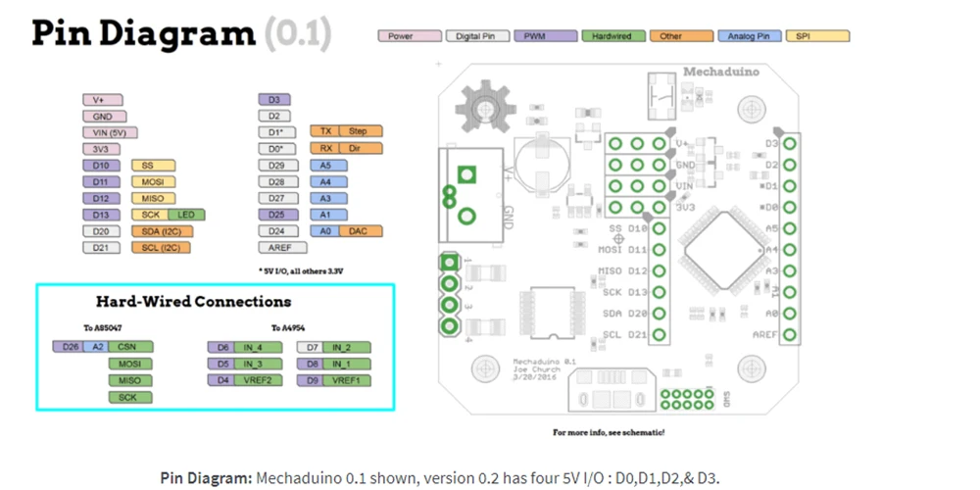Click the D8 label beside IN_1
Image resolution: width=980 pixels, height=490 pixels.
pyautogui.click(x=311, y=364)
